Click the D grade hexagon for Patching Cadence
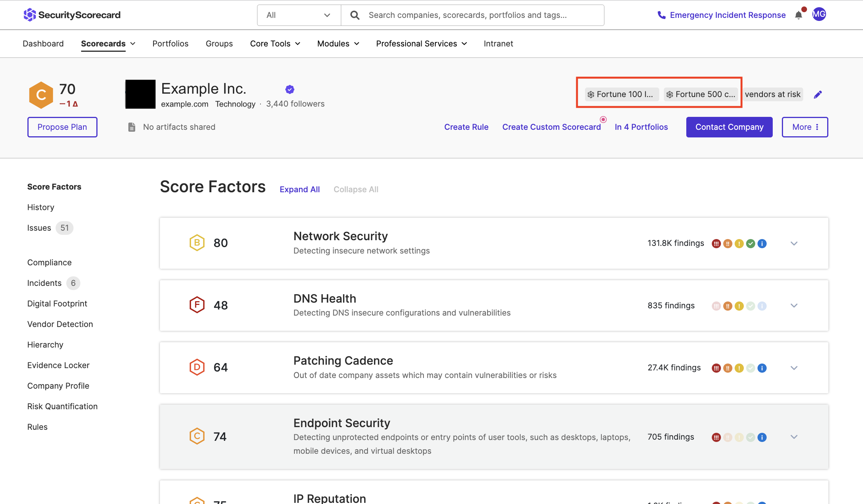863x504 pixels. [197, 367]
